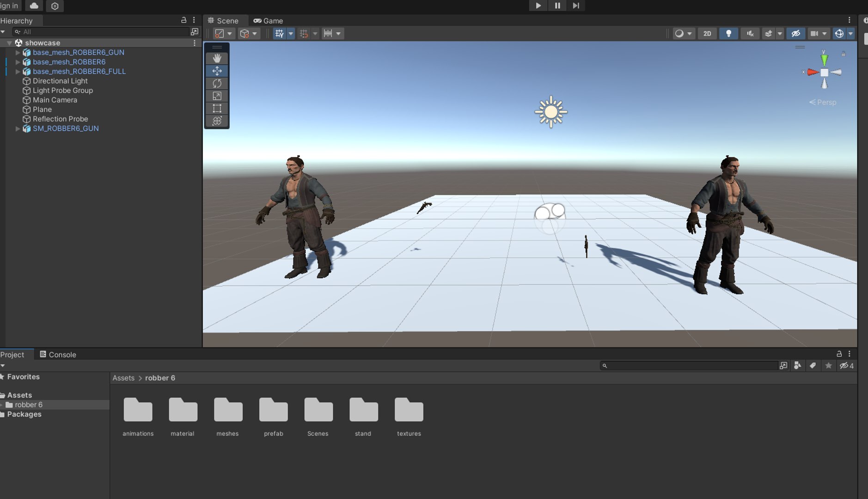
Task: Click the cloud services icon
Action: [x=34, y=6]
